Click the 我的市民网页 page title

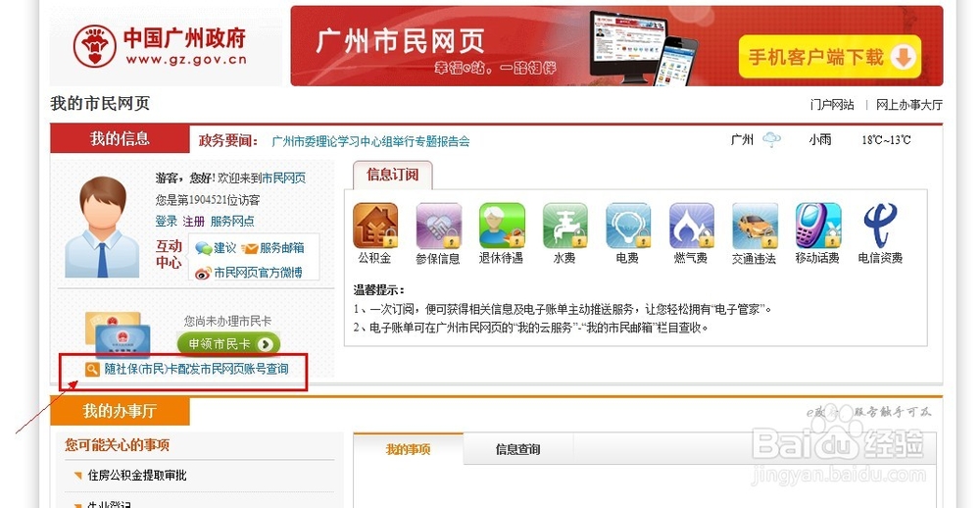[x=100, y=104]
